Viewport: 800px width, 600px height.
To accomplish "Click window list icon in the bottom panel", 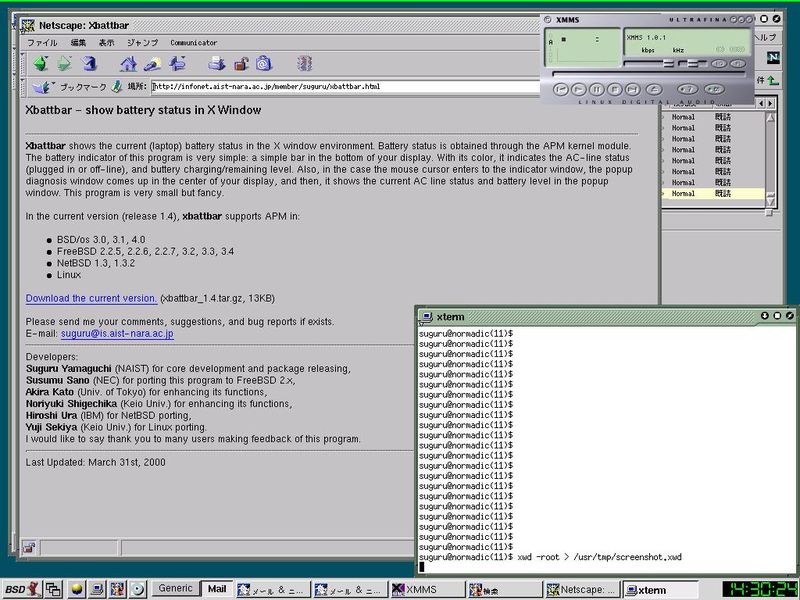I will (53, 589).
